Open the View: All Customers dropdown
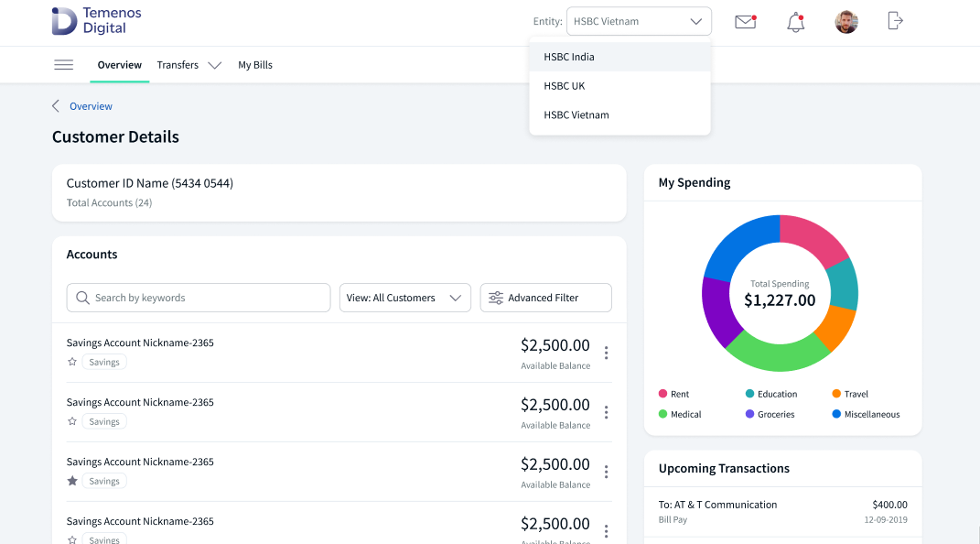The width and height of the screenshot is (980, 544). 405,298
